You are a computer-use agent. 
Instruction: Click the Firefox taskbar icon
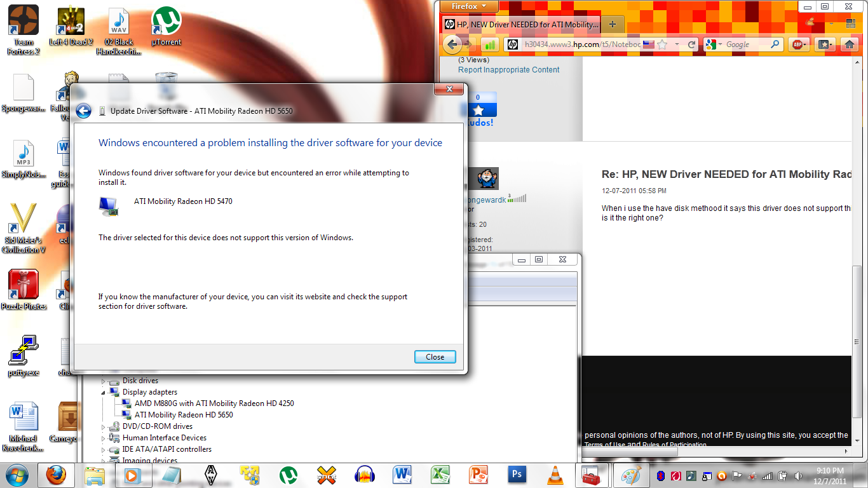[x=57, y=475]
